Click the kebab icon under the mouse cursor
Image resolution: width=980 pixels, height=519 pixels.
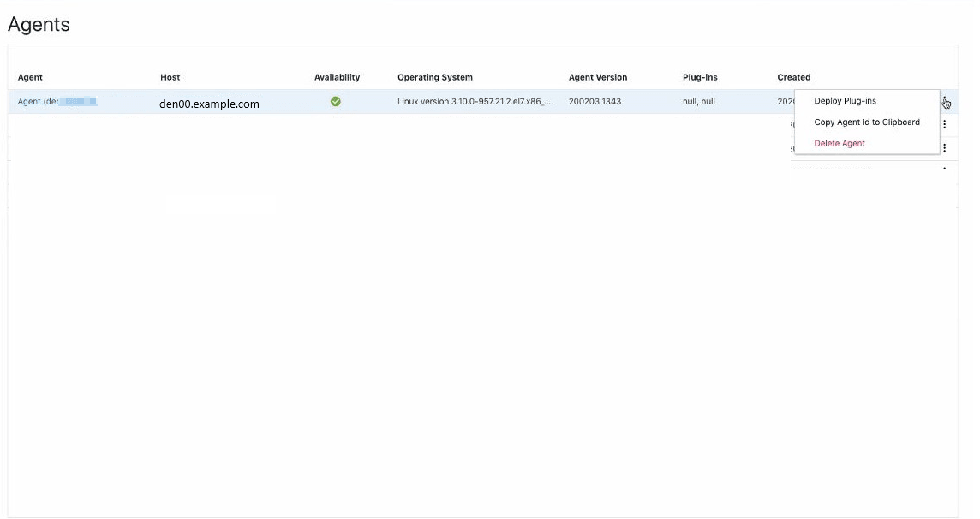[943, 100]
